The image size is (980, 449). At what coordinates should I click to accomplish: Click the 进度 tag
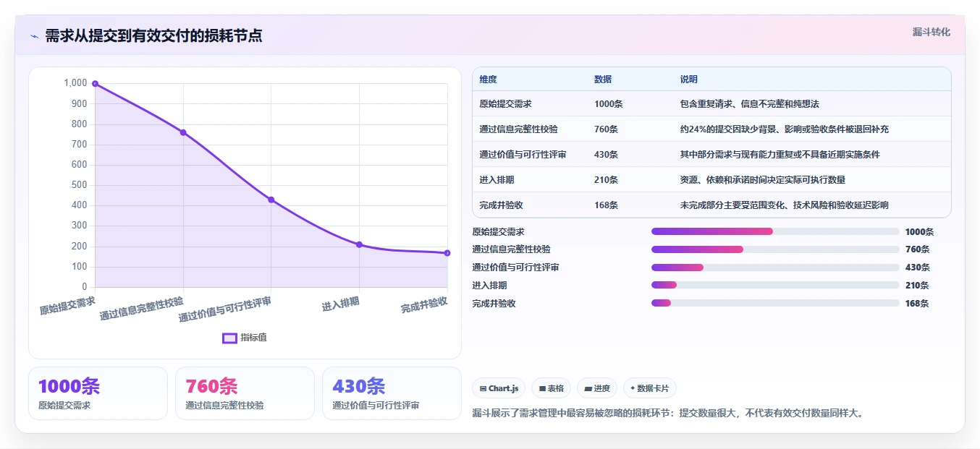597,388
